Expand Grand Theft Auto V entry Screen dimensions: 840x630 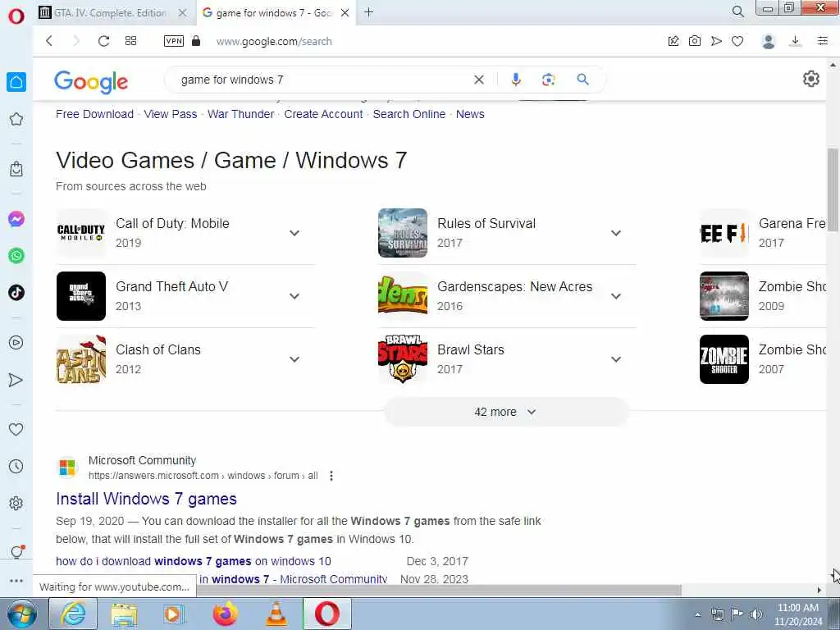point(294,296)
